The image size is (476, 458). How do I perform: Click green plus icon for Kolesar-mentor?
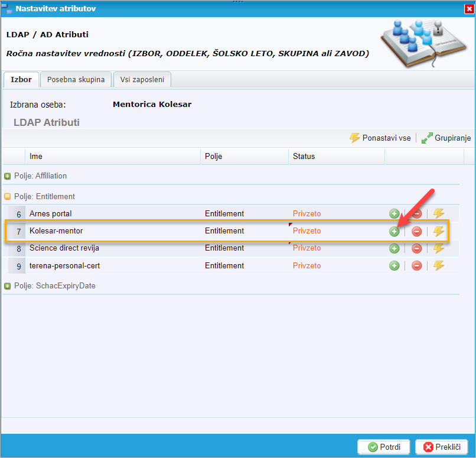click(394, 232)
